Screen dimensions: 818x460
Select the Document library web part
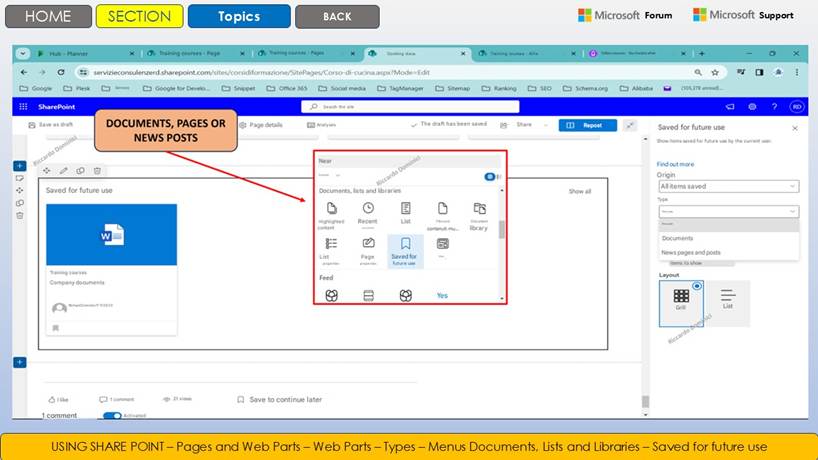tap(479, 216)
